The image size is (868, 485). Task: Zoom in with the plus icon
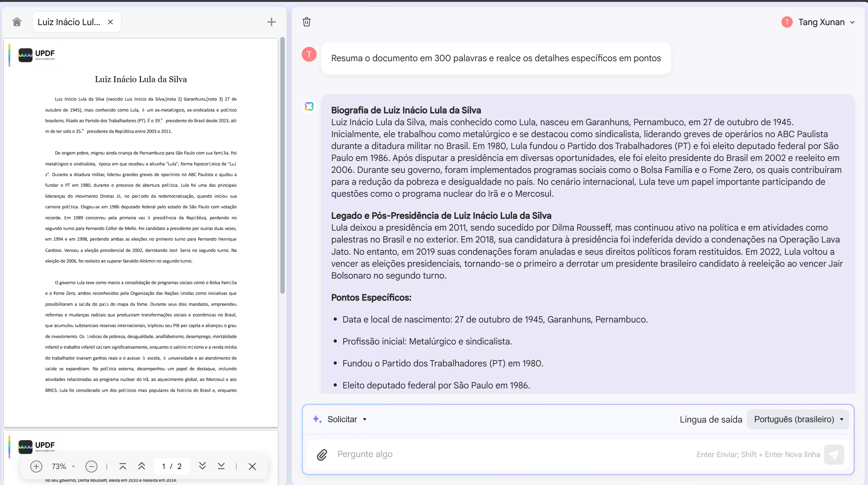point(36,466)
